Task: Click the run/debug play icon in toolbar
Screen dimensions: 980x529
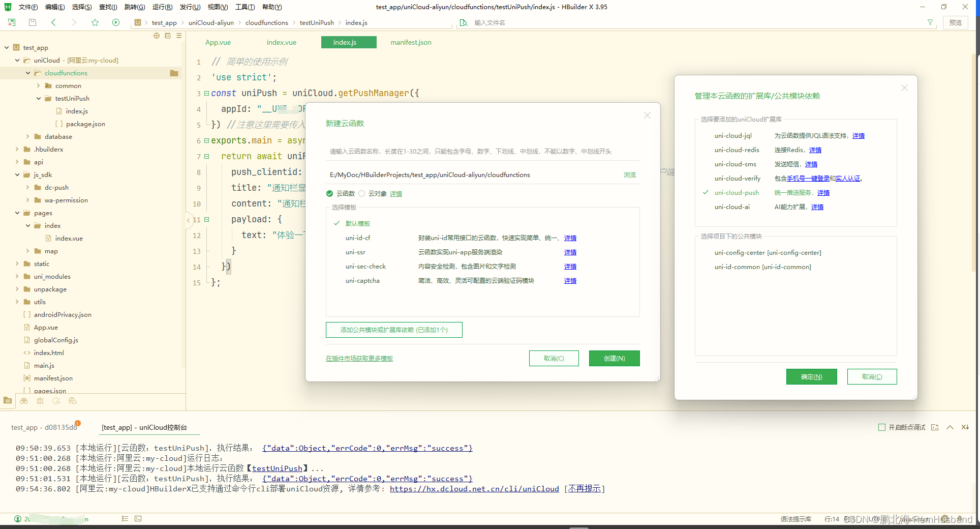Action: pos(116,22)
